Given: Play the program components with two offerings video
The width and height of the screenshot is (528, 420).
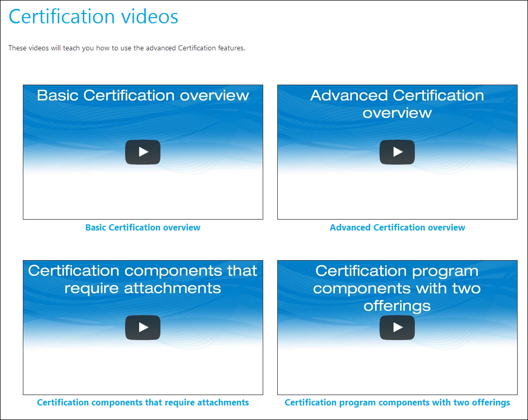Looking at the screenshot, I should tap(397, 328).
